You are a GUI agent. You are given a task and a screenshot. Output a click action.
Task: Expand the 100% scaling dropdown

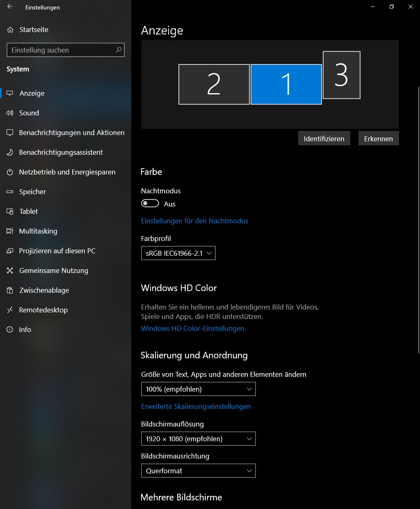198,389
